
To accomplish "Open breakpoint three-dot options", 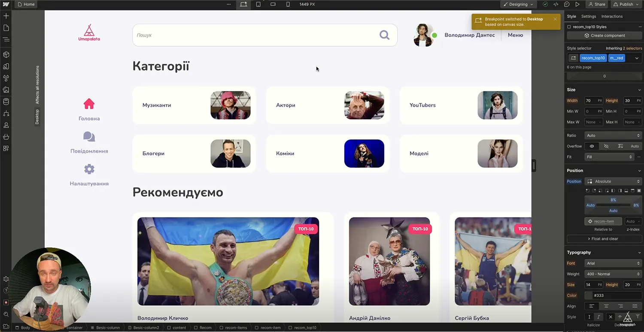I will [228, 4].
